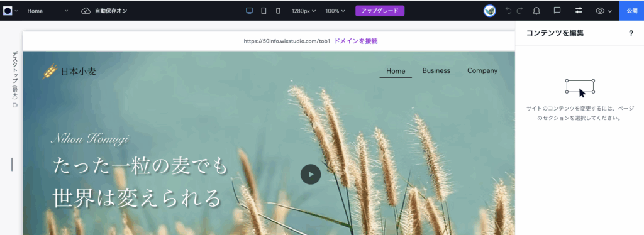Screen dimensions: 644x235
Task: Click the 公開 publish button
Action: 631,11
